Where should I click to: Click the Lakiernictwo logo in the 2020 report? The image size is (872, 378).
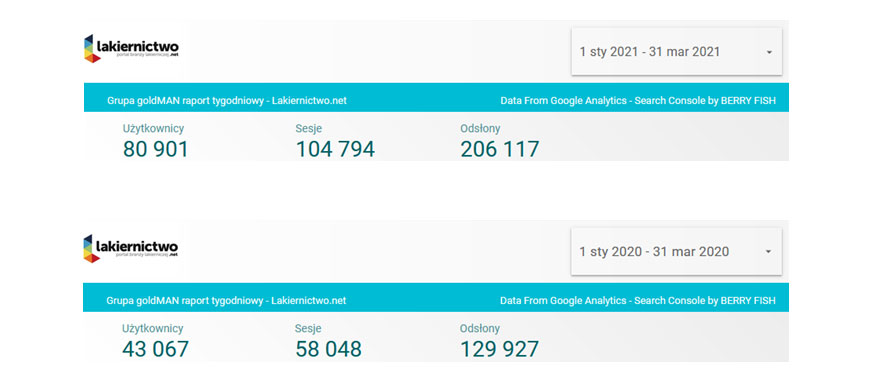point(131,248)
